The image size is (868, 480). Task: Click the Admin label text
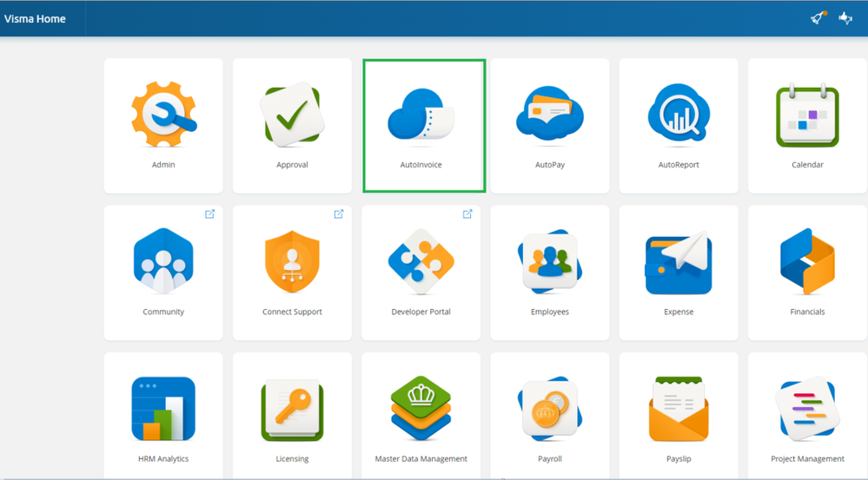163,165
